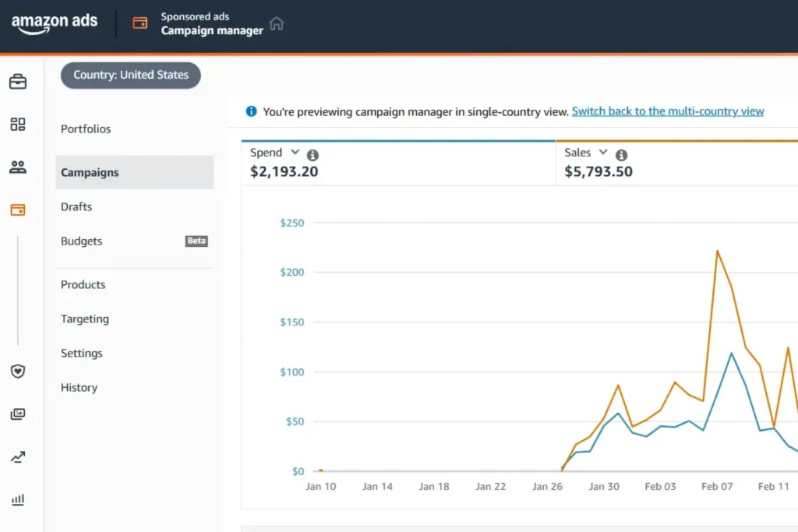Open the dashboard grid icon in sidebar
The height and width of the screenshot is (532, 798).
(x=18, y=124)
